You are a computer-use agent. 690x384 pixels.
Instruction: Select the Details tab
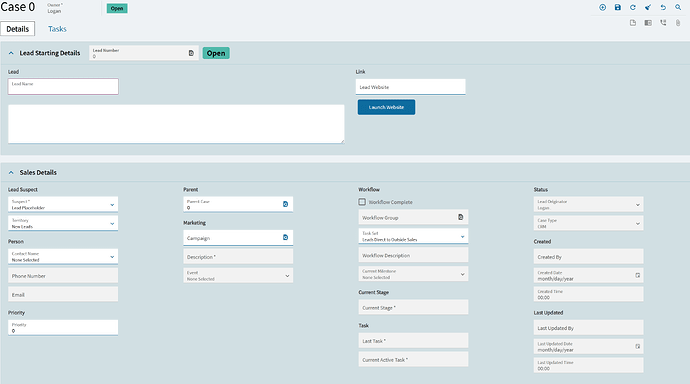point(18,29)
